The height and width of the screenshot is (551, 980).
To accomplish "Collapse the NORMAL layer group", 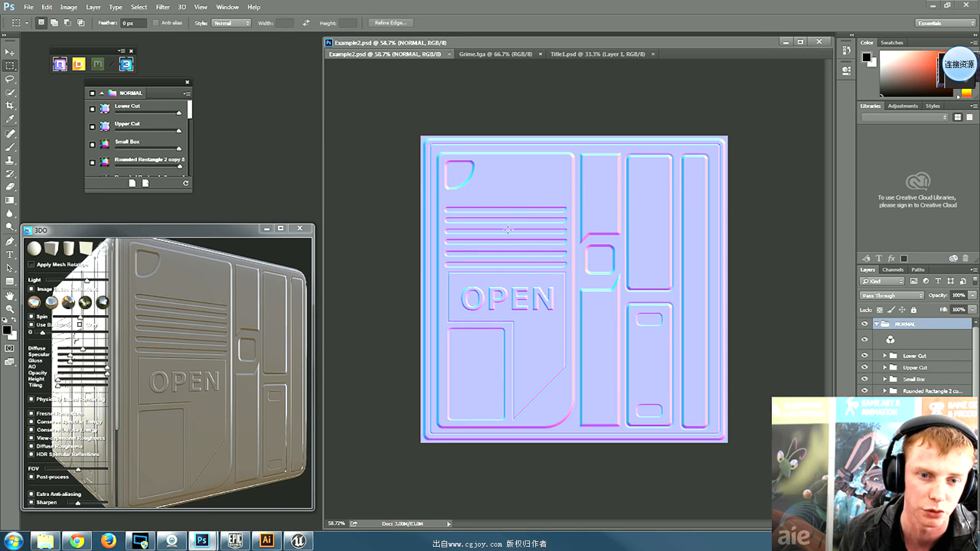I will pos(876,324).
